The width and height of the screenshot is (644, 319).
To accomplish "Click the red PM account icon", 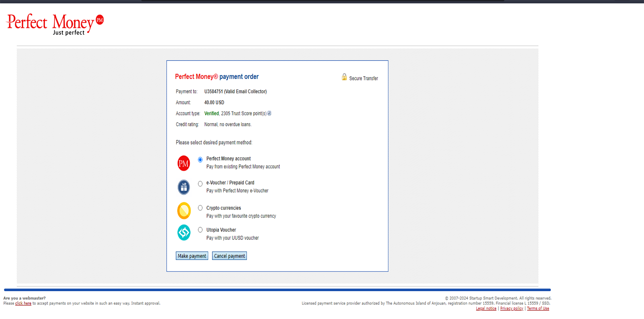I will (184, 163).
